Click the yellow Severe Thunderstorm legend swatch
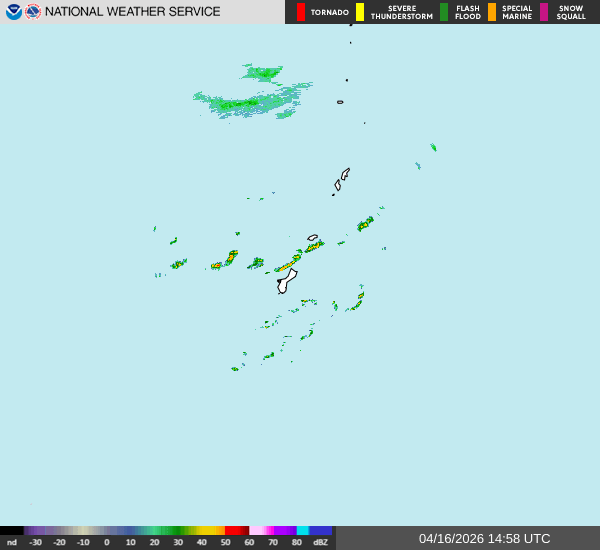 [x=360, y=12]
